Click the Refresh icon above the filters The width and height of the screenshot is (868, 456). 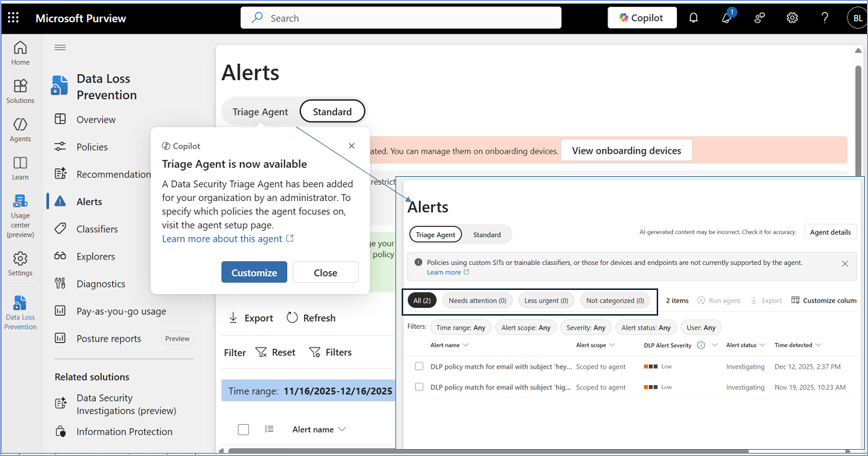(x=292, y=318)
